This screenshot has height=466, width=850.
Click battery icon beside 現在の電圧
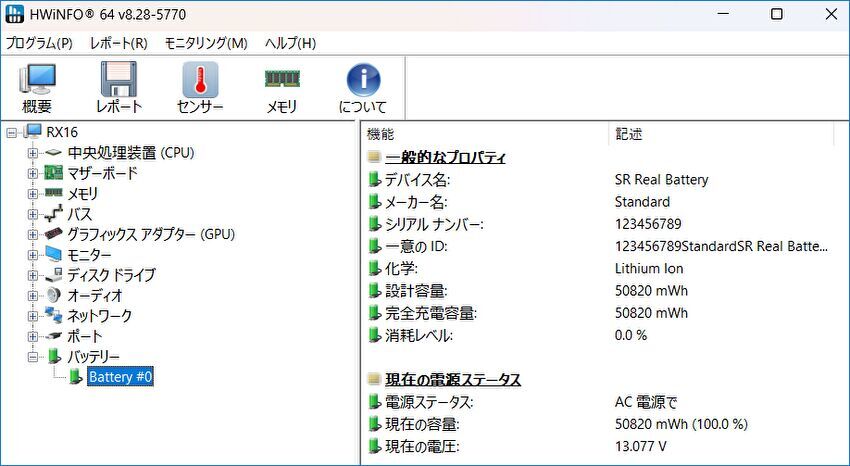[374, 446]
